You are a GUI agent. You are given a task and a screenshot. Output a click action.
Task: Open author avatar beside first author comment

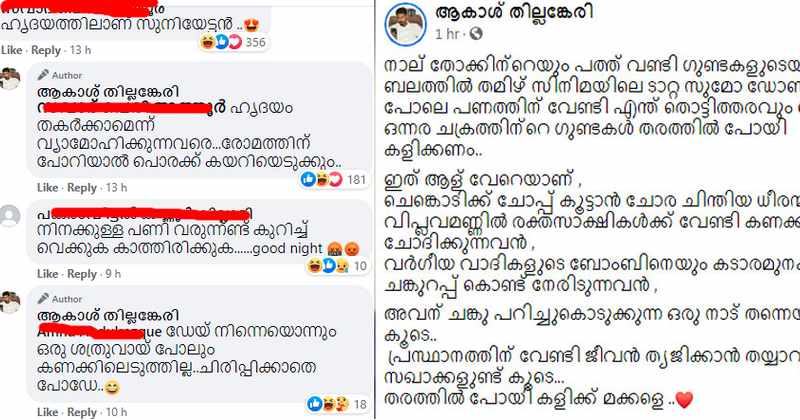click(10, 79)
